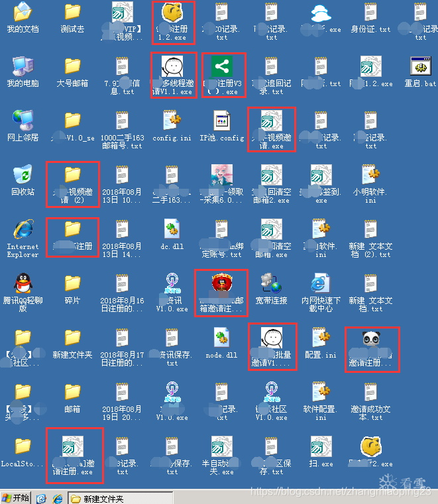Open the 新建文件夹 desktop folder
The height and width of the screenshot is (504, 438).
72,344
